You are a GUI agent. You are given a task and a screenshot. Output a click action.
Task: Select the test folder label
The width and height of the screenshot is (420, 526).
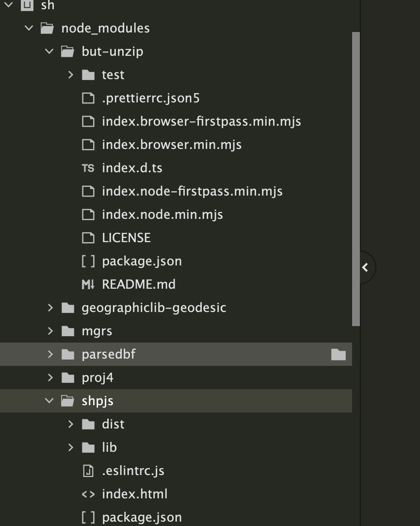point(113,75)
